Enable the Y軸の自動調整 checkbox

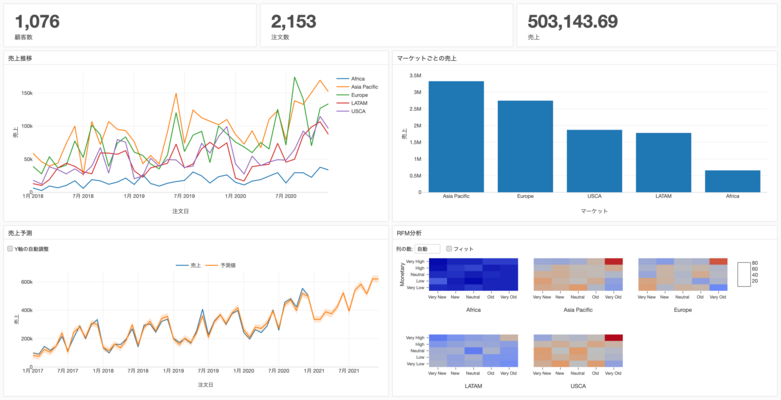10,248
